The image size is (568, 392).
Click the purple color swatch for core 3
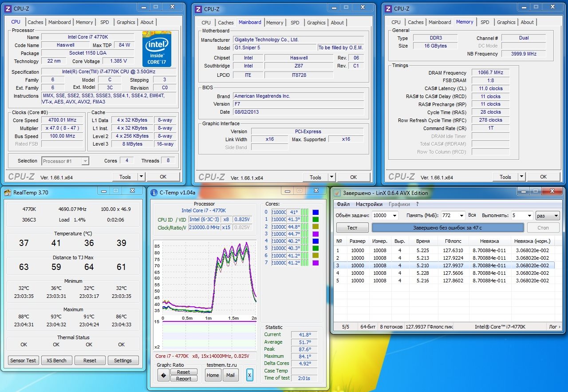tap(316, 234)
